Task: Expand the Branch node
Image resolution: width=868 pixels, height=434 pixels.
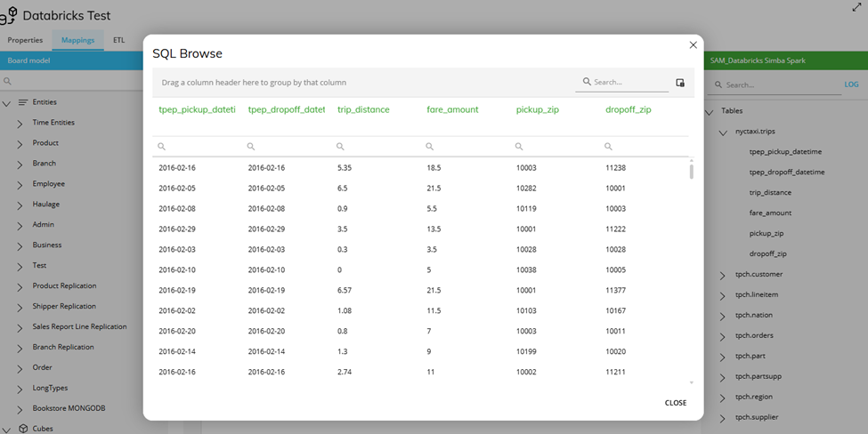Action: [x=20, y=165]
